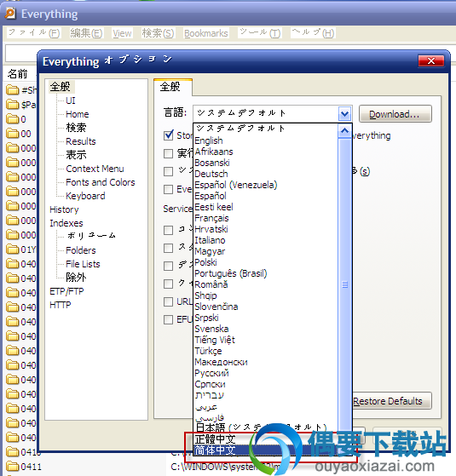Click the 0411 folder icon
The image size is (456, 476).
(13, 467)
